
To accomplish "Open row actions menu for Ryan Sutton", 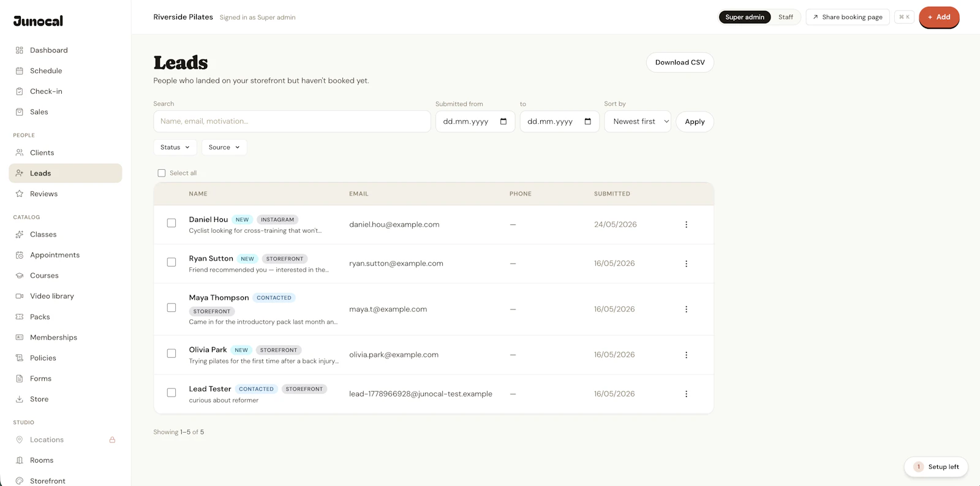I will (686, 264).
